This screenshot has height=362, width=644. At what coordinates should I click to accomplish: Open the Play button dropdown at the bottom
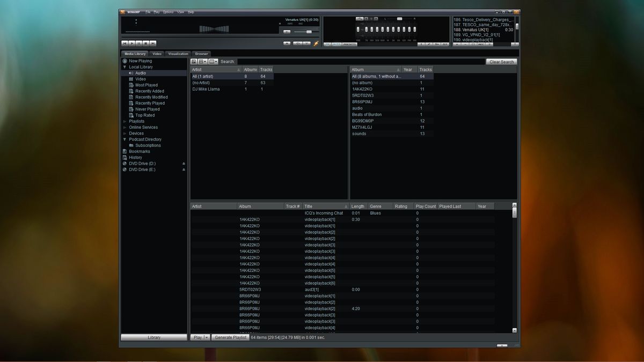(x=206, y=337)
